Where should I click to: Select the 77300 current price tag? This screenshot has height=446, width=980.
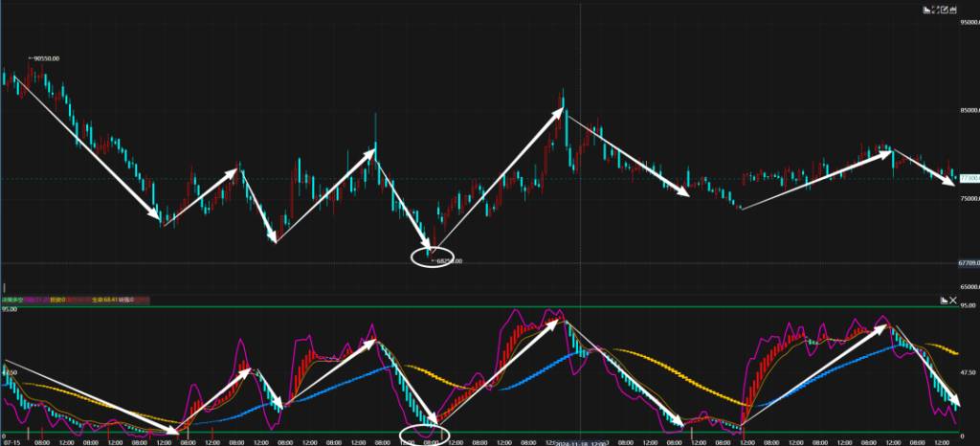(969, 178)
